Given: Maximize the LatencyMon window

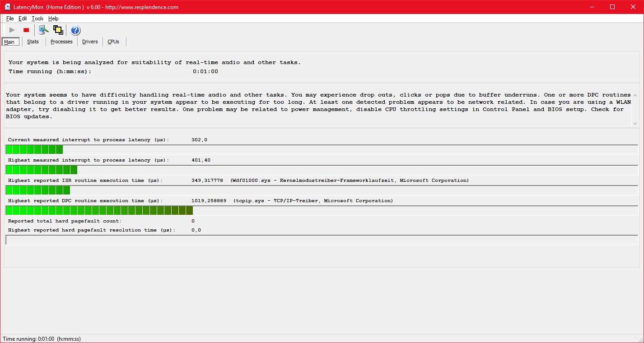Looking at the screenshot, I should tap(612, 7).
